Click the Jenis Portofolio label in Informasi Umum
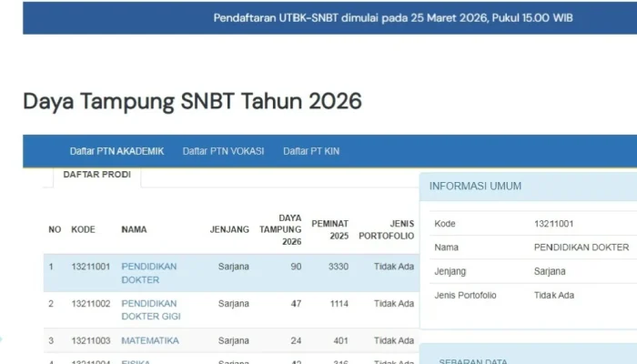Image resolution: width=637 pixels, height=364 pixels. 465,296
